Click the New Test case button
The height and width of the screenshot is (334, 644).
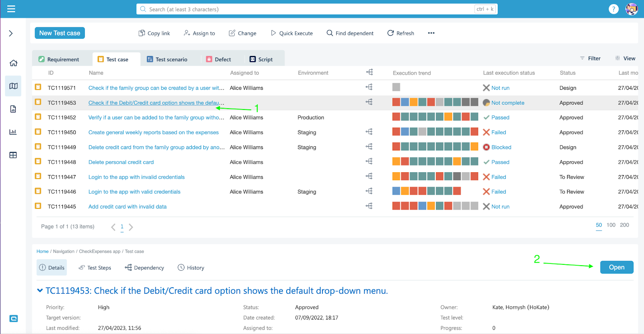coord(60,33)
